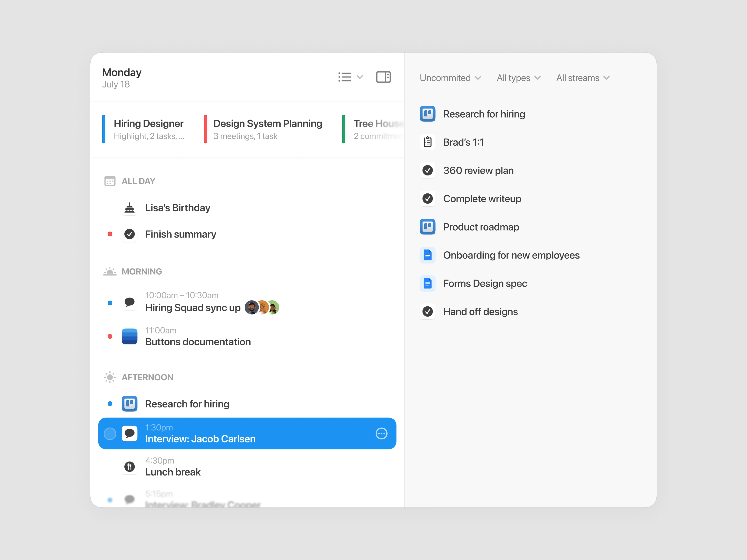Toggle the sidebar panel layout icon

(383, 77)
